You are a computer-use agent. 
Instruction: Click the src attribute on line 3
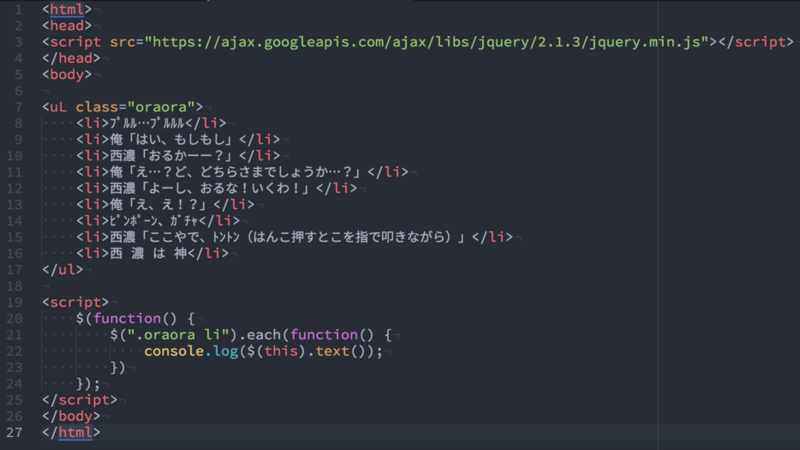coord(122,42)
